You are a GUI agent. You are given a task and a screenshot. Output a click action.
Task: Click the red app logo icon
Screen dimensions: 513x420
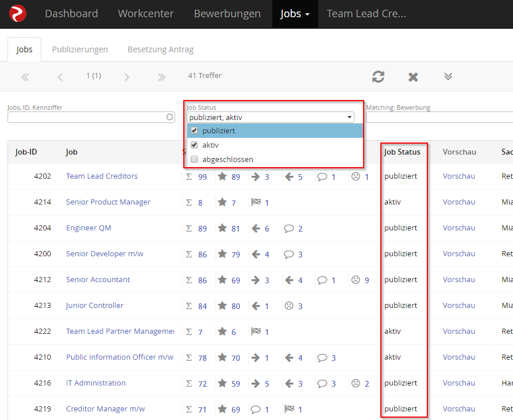[x=18, y=13]
